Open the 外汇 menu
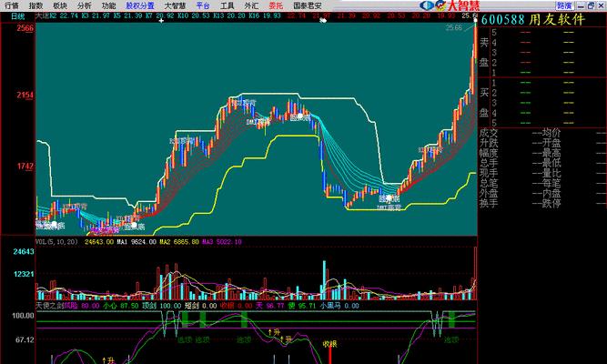 pos(251,5)
